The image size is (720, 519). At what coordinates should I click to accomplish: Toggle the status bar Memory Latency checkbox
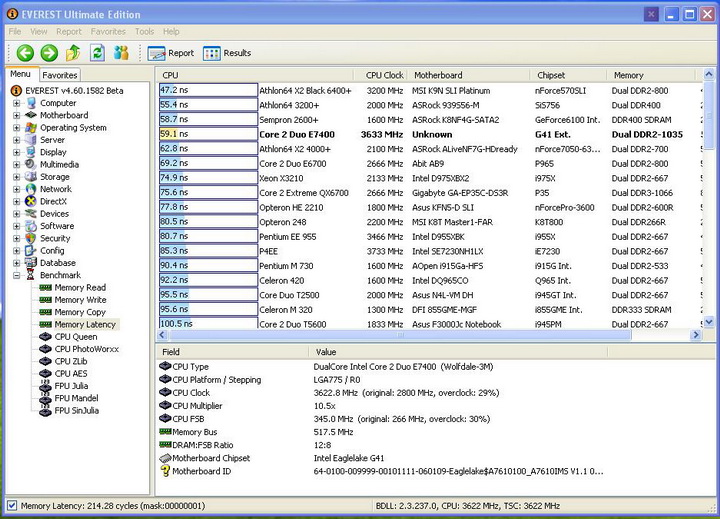tap(12, 506)
